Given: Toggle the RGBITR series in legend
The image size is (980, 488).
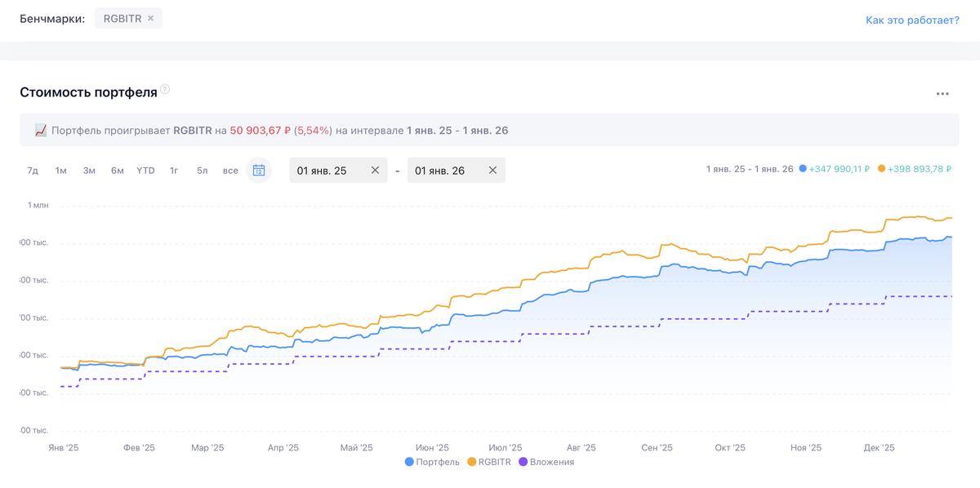Looking at the screenshot, I should (x=489, y=462).
